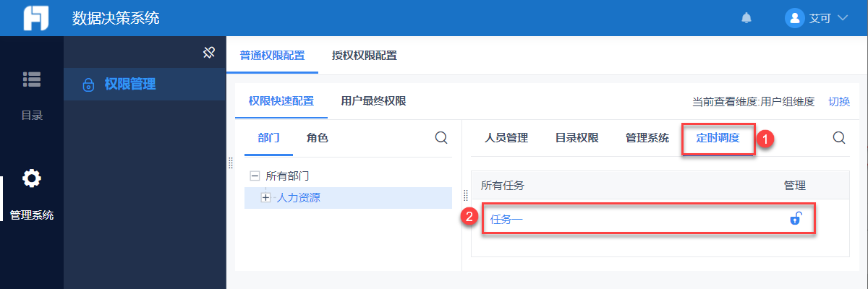Open the 任务一 task link
This screenshot has width=868, height=289.
(506, 218)
